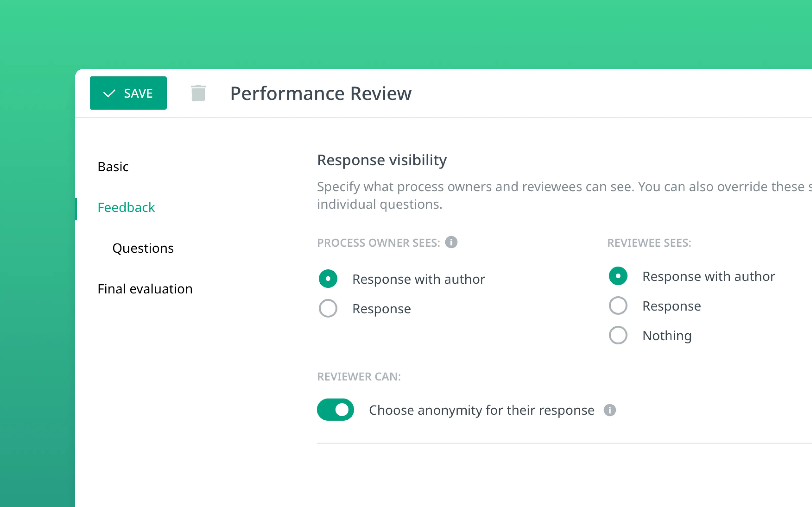Disable anonymity choice toggle switch

click(335, 409)
